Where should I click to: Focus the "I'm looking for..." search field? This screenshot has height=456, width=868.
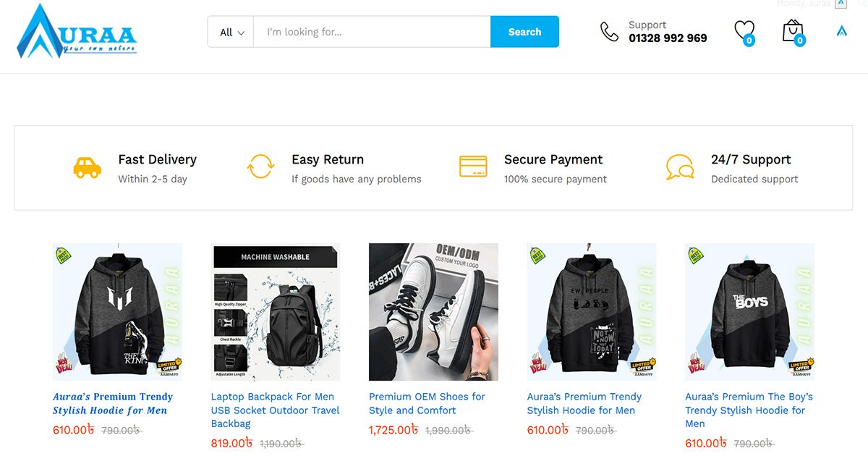pos(372,32)
